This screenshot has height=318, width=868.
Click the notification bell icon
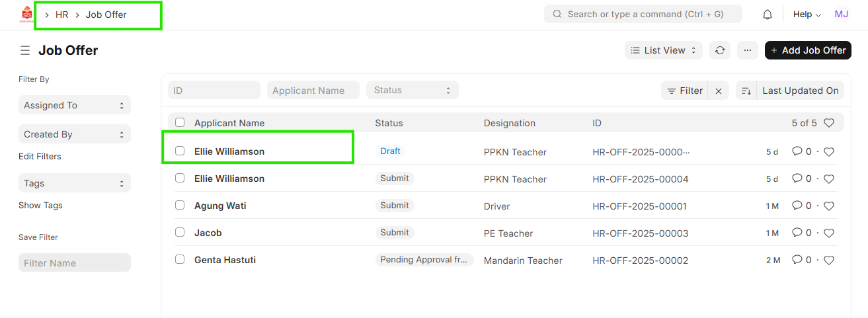(768, 15)
